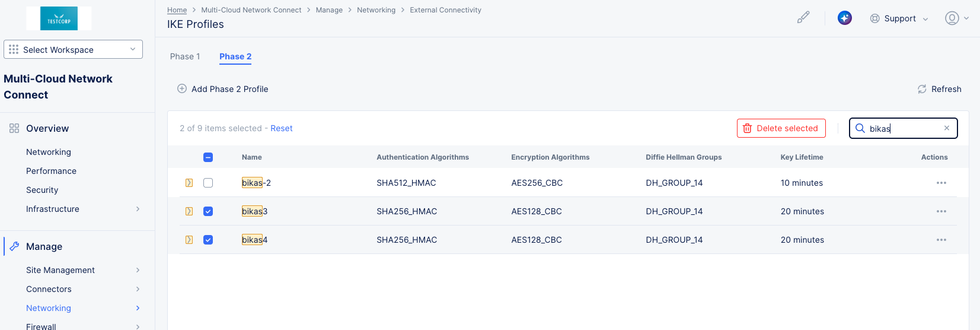The width and height of the screenshot is (980, 330).
Task: Open the AI assistant sparkle icon
Action: [844, 18]
